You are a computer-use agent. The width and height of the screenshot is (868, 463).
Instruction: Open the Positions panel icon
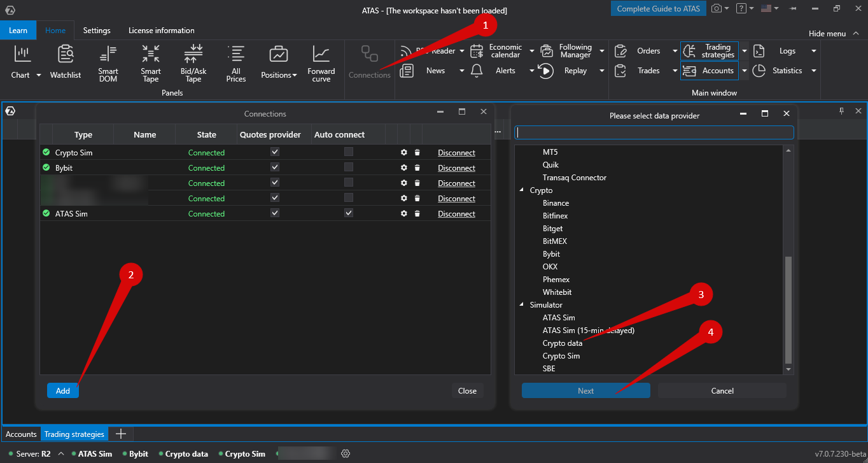pyautogui.click(x=278, y=54)
